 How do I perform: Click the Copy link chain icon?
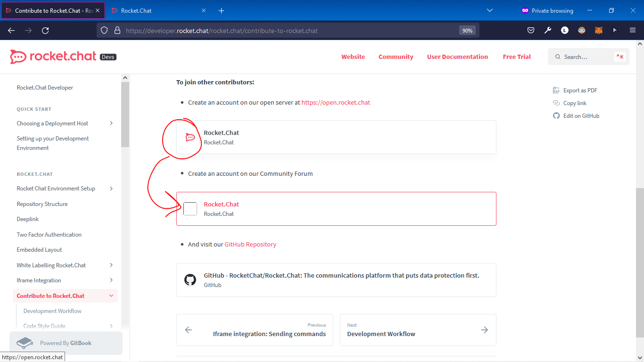[x=556, y=103]
